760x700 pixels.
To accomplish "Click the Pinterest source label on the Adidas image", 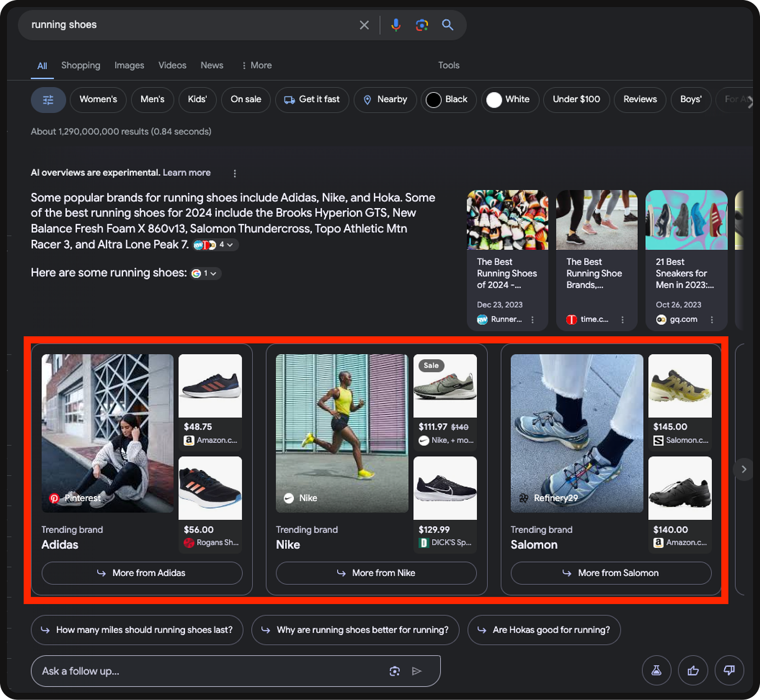I will [x=75, y=498].
